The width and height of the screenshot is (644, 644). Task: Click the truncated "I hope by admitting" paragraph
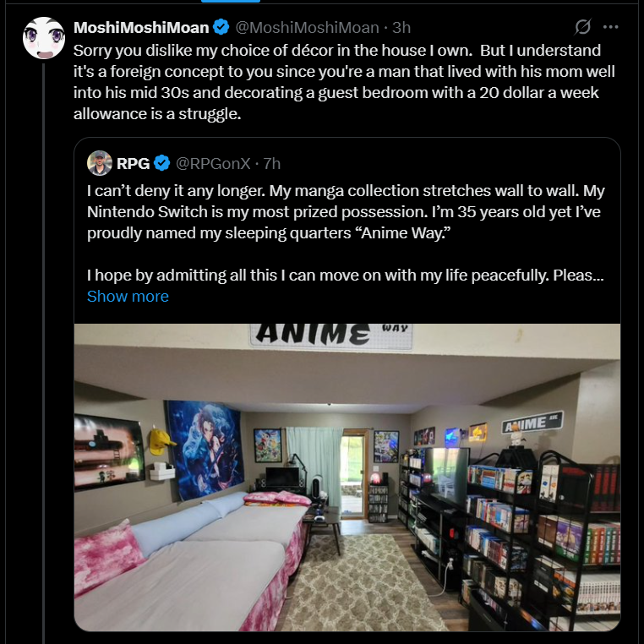346,276
